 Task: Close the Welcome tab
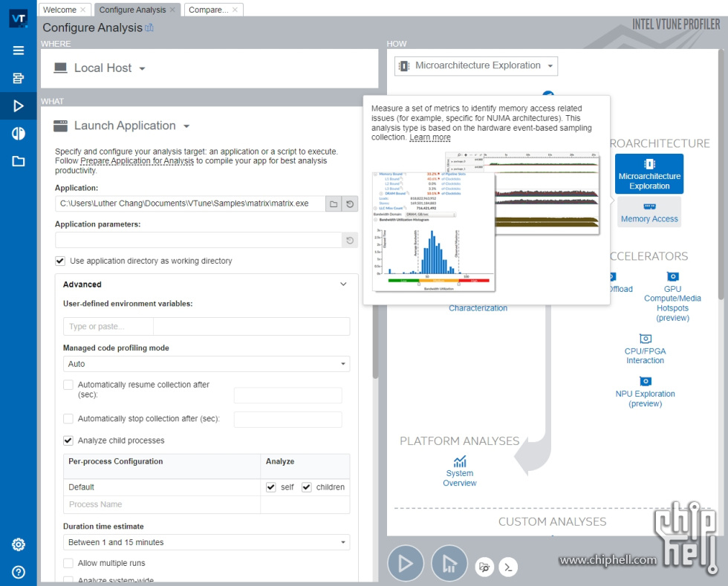pyautogui.click(x=82, y=10)
